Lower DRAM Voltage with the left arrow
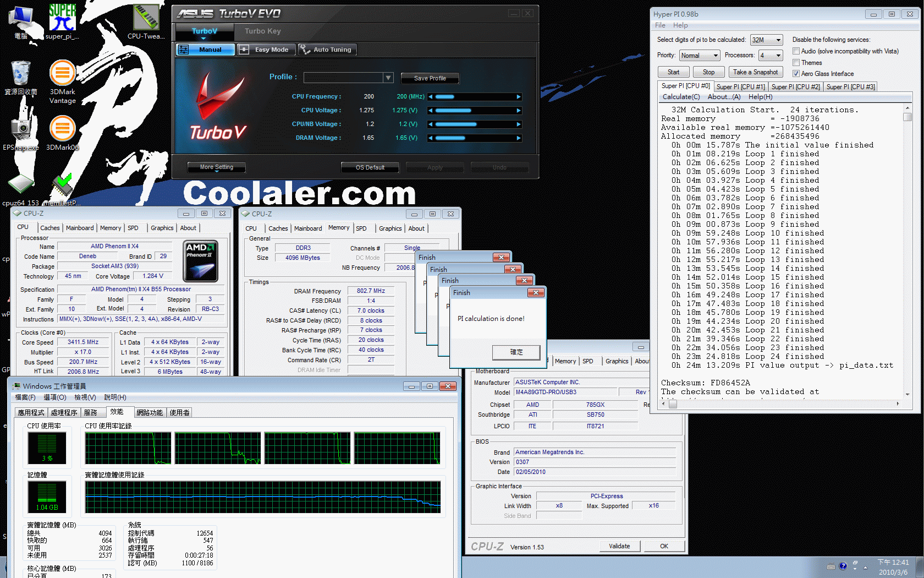 click(x=431, y=138)
